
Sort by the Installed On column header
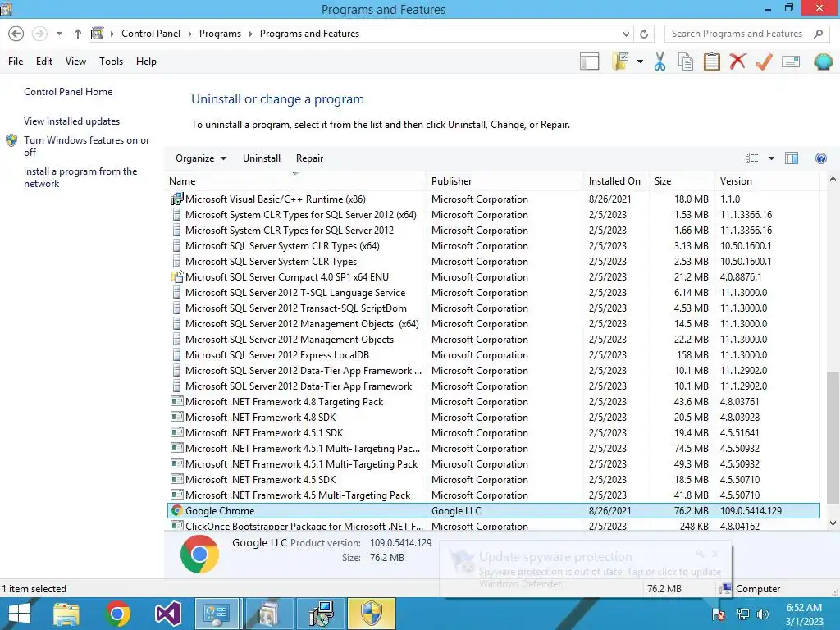(x=616, y=181)
